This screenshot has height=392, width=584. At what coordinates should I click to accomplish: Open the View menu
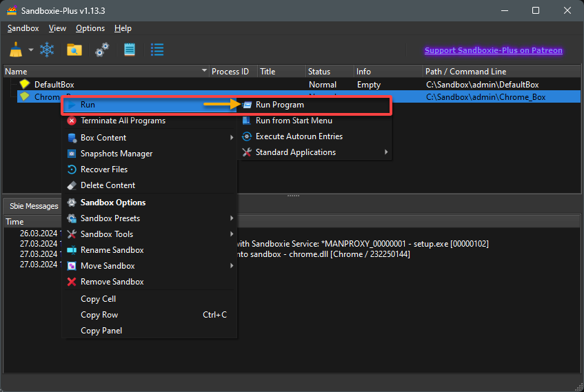click(57, 28)
